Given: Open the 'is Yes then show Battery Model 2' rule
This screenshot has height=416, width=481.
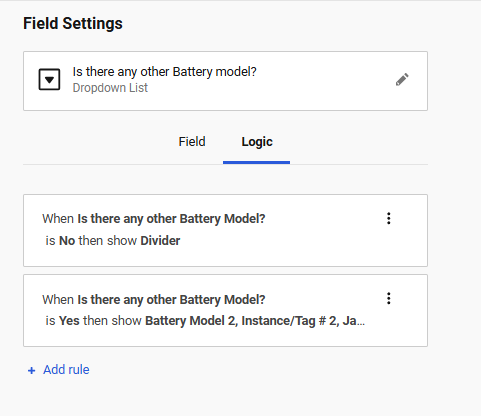Looking at the screenshot, I should [225, 310].
